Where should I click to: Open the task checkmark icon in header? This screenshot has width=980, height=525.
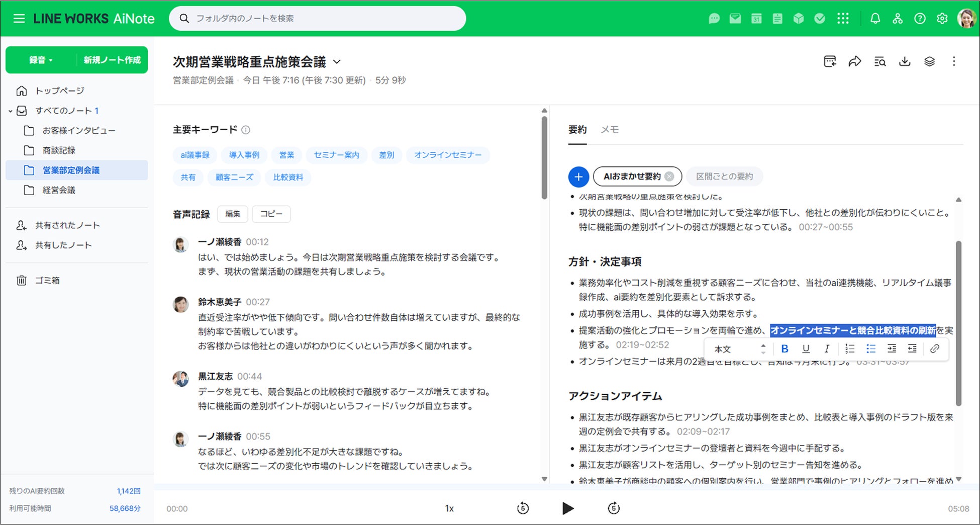tap(820, 19)
